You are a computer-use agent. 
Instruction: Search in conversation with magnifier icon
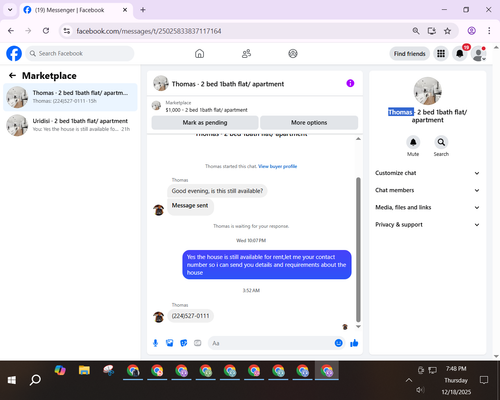coord(441,142)
